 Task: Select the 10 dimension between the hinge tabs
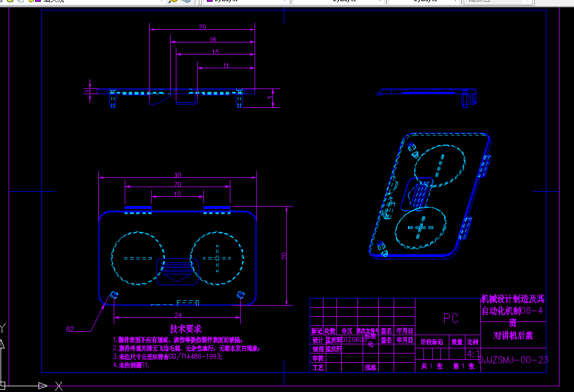click(178, 194)
